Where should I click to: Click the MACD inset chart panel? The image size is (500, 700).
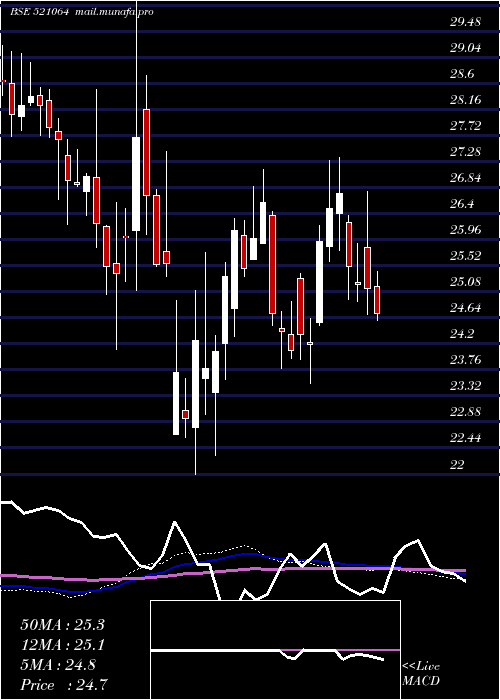275,650
